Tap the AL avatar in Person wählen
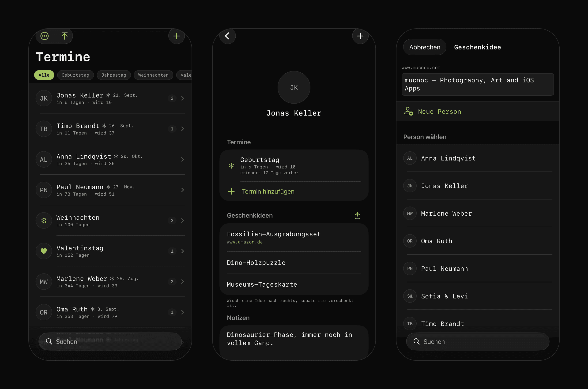The image size is (588, 389). [x=410, y=158]
